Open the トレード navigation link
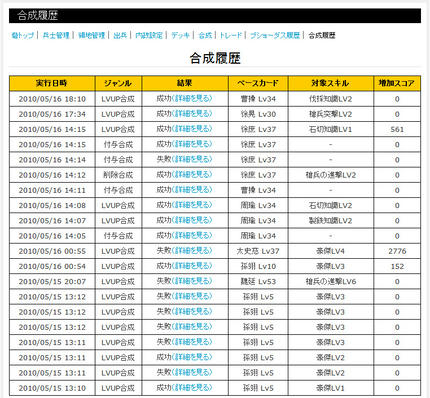 230,35
